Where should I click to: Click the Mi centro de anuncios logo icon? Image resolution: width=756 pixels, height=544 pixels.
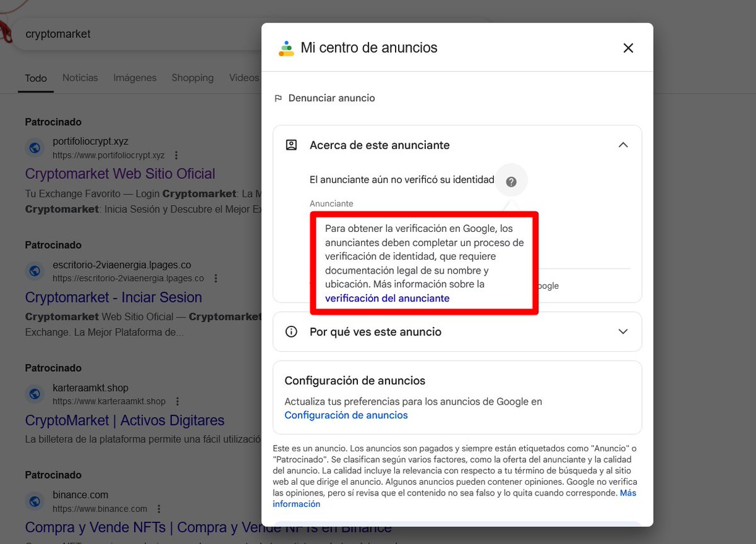(286, 48)
